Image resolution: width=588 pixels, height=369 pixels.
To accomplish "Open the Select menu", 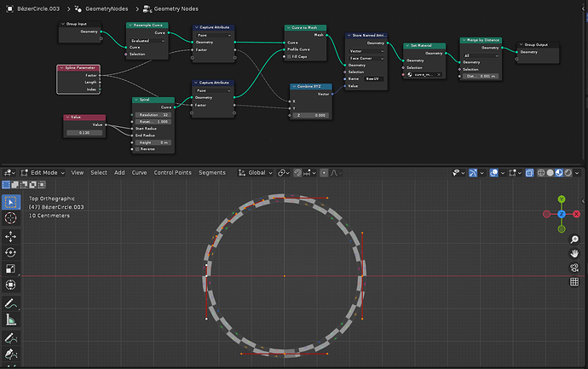I will click(99, 173).
